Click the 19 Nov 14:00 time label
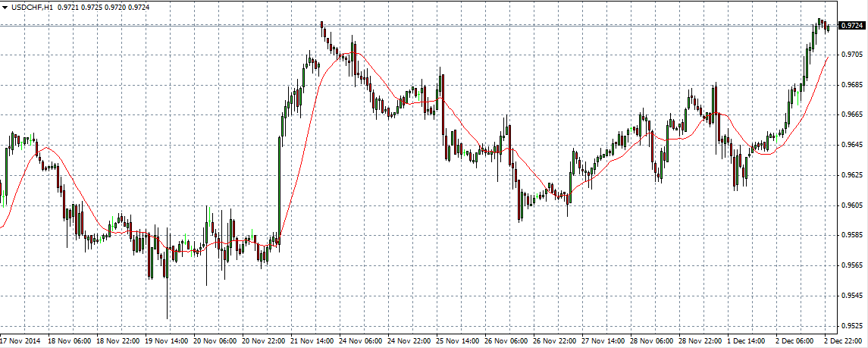Image resolution: width=868 pixels, height=348 pixels. click(x=168, y=341)
